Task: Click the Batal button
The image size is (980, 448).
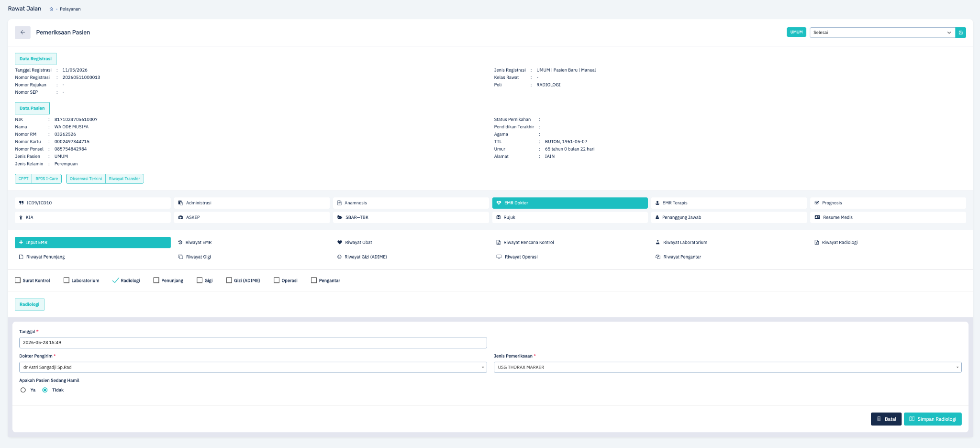Action: click(886, 419)
